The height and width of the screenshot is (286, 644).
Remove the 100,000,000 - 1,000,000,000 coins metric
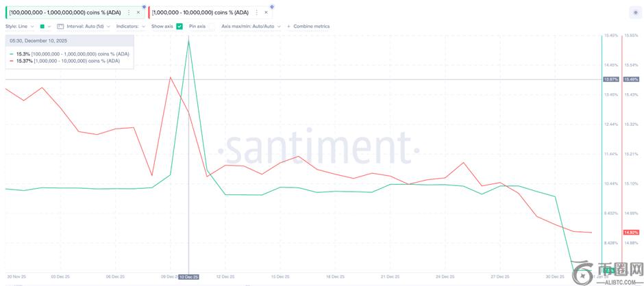click(x=138, y=13)
